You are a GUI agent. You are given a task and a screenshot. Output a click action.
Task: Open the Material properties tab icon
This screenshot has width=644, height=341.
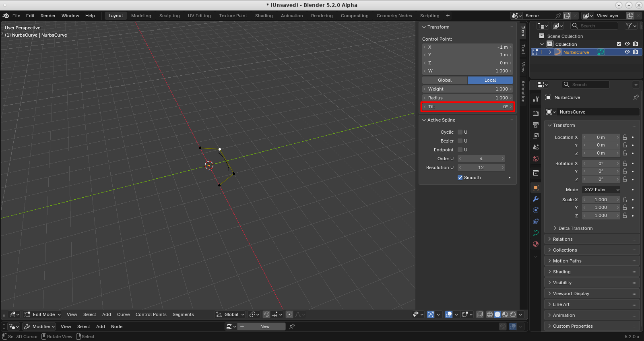click(x=536, y=244)
